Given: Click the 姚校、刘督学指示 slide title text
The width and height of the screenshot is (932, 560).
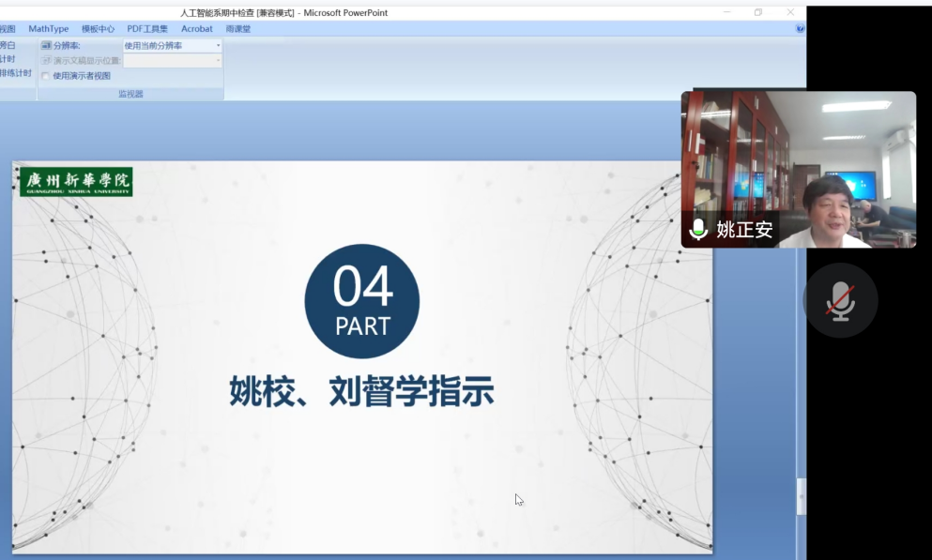Looking at the screenshot, I should pyautogui.click(x=361, y=392).
